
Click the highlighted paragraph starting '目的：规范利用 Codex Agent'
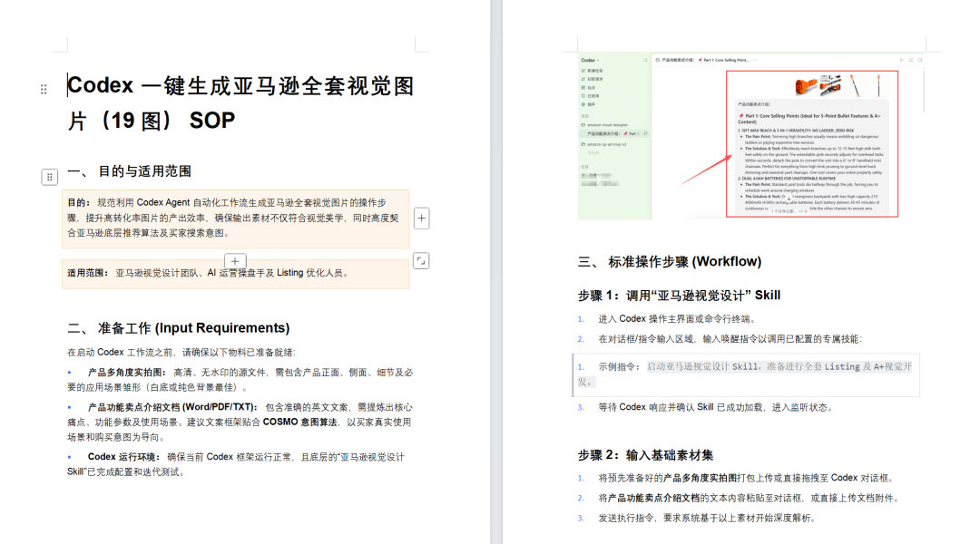pyautogui.click(x=236, y=218)
